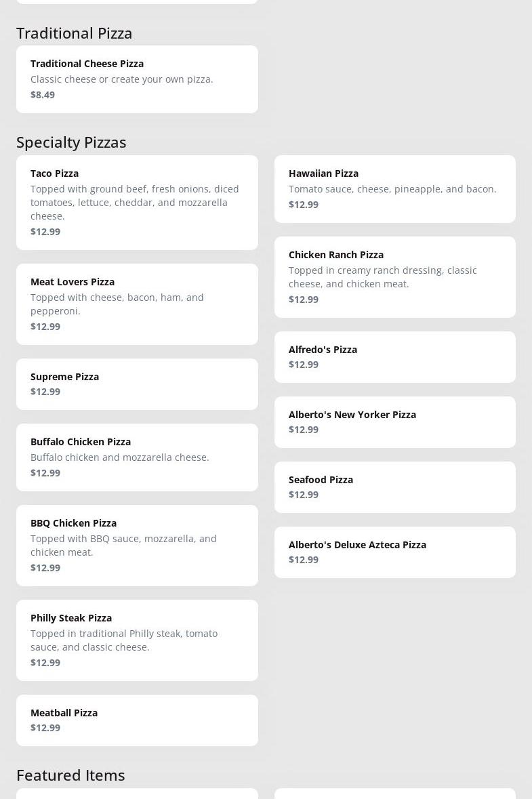Choose the Meat Lovers Pizza
The image size is (532, 799).
(137, 304)
